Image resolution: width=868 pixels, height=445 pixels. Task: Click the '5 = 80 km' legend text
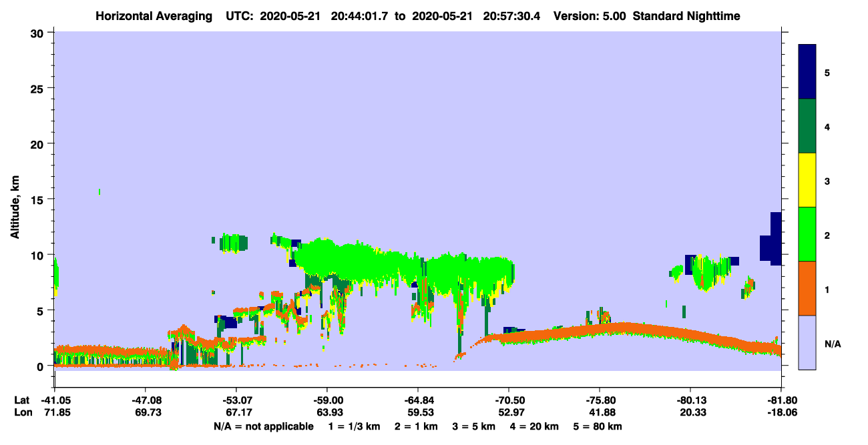point(598,426)
